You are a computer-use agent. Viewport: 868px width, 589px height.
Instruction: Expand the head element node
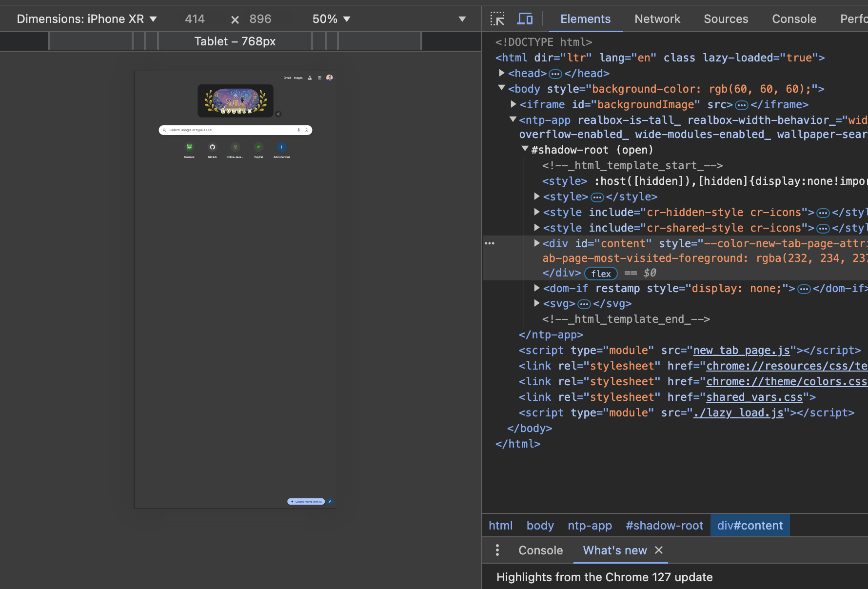pos(502,73)
